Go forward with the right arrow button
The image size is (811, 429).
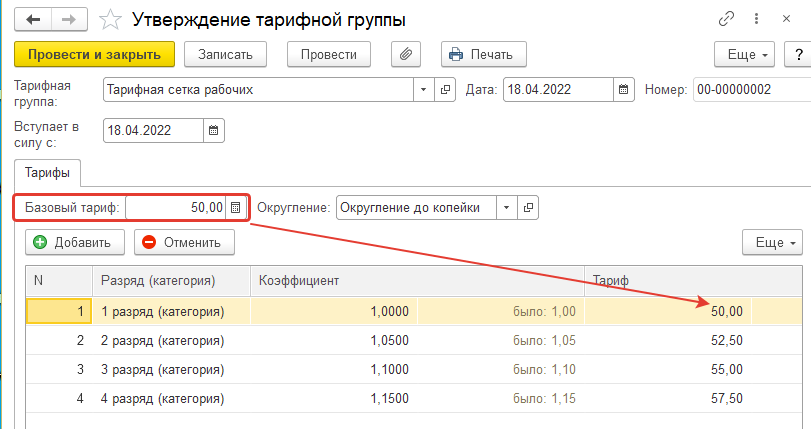tap(69, 20)
